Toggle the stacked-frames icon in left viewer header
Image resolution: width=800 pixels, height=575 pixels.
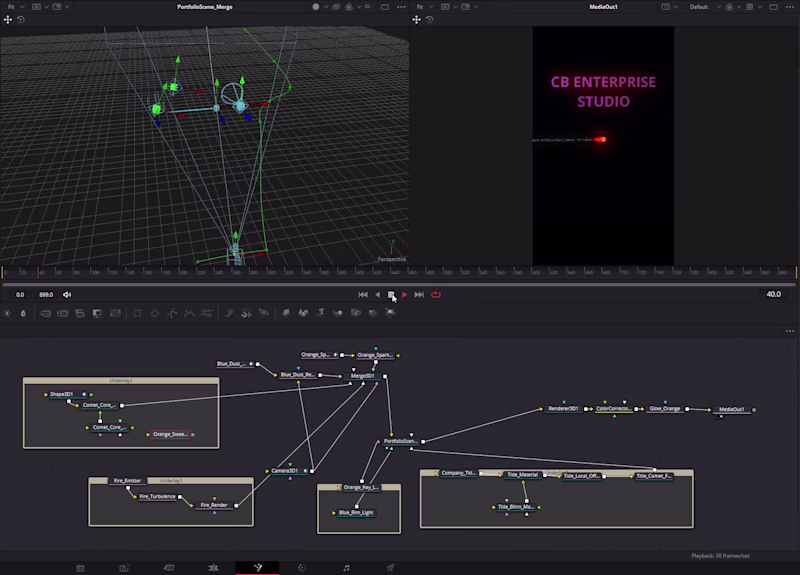click(336, 7)
